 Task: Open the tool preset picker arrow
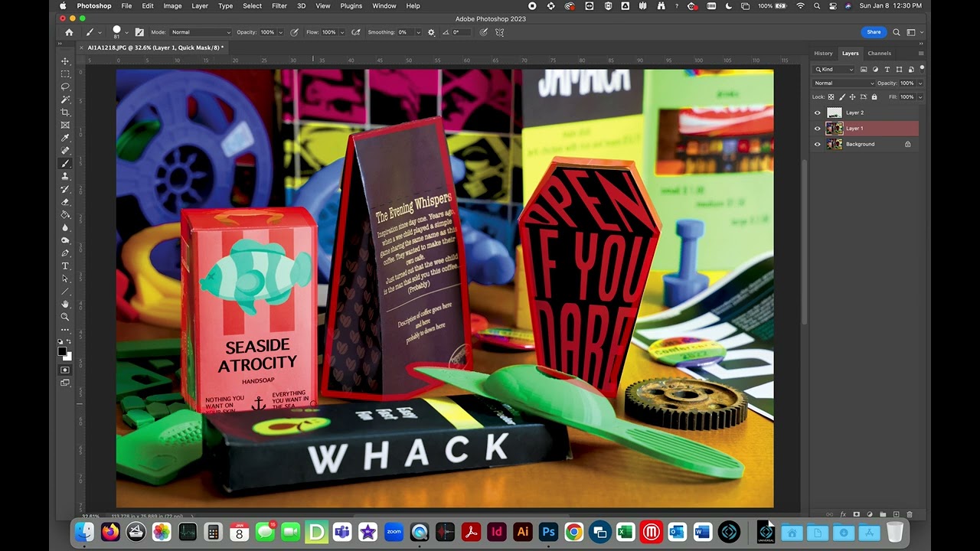pos(100,32)
